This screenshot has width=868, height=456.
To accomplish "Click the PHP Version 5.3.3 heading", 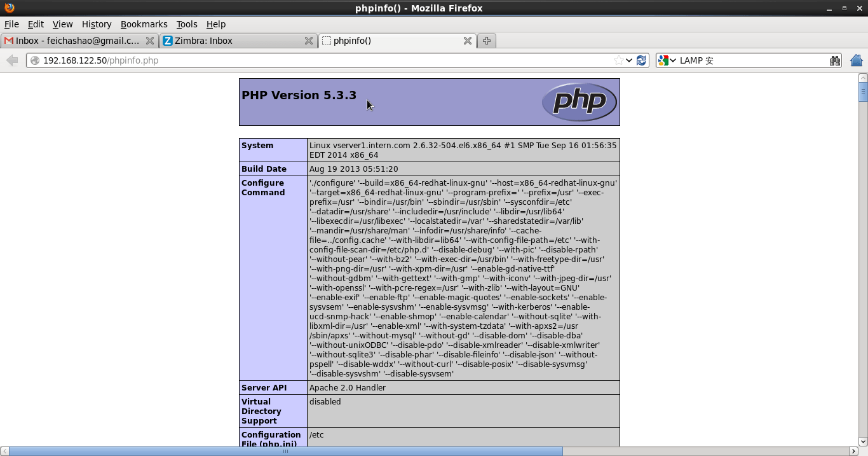I will [299, 95].
